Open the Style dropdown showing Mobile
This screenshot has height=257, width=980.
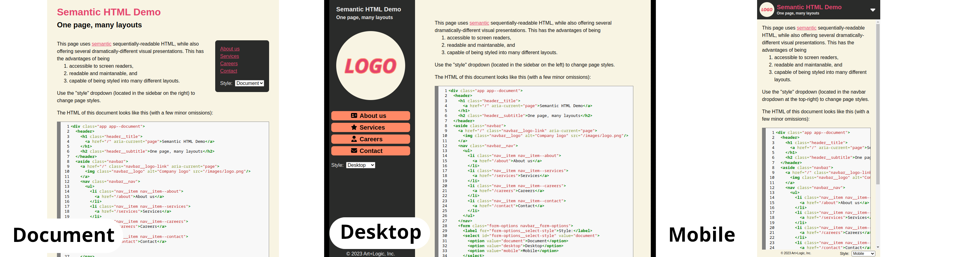click(x=863, y=254)
